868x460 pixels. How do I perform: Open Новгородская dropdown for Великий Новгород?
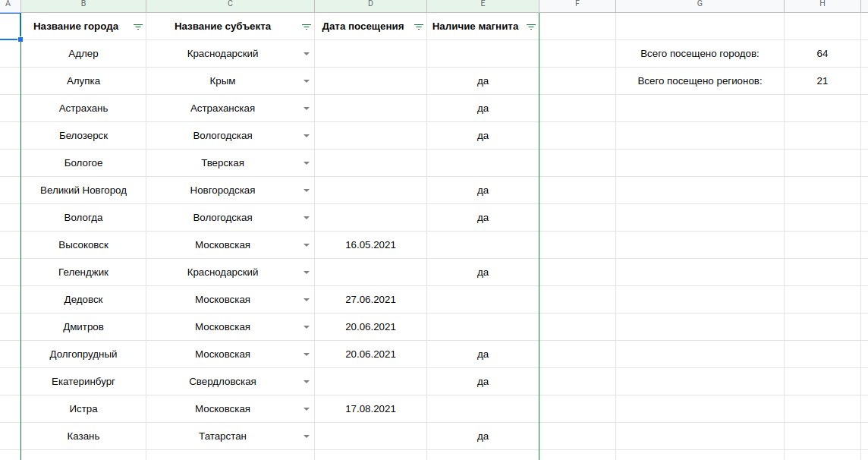click(307, 190)
